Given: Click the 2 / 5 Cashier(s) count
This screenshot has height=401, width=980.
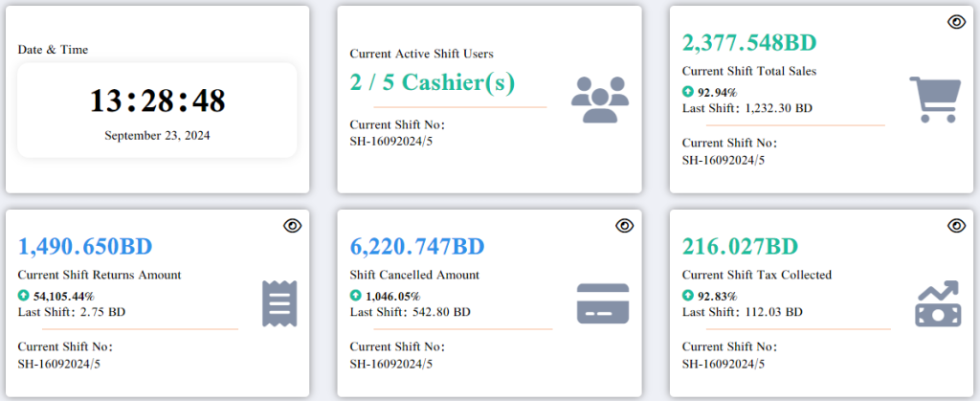Looking at the screenshot, I should tap(433, 82).
